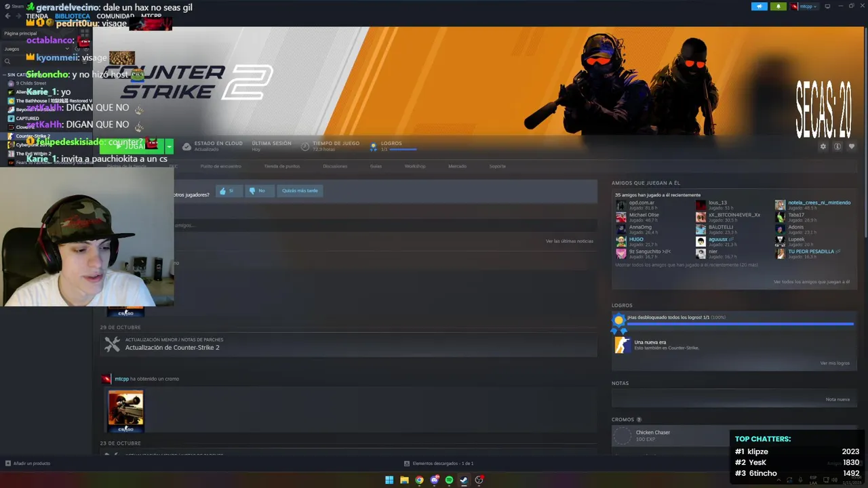Open friend HUGO profile
The image size is (868, 488).
[636, 239]
